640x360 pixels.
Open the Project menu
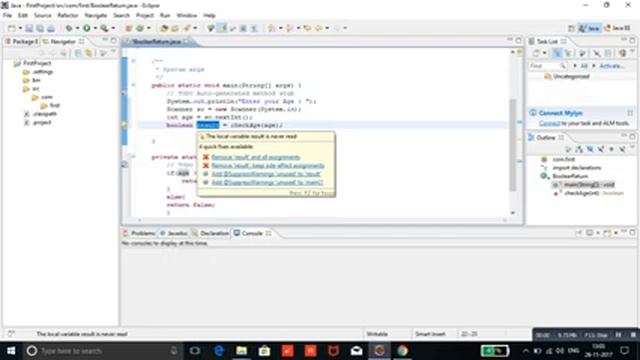click(x=145, y=16)
